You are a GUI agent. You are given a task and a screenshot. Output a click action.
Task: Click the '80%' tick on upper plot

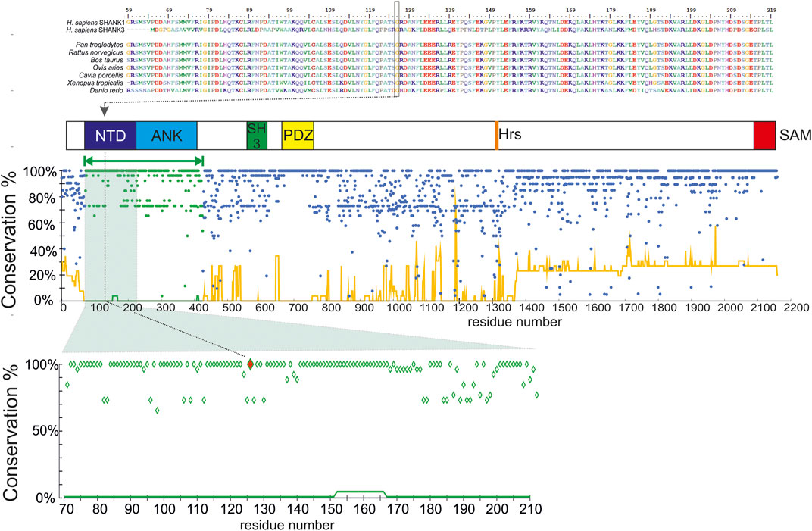point(43,198)
